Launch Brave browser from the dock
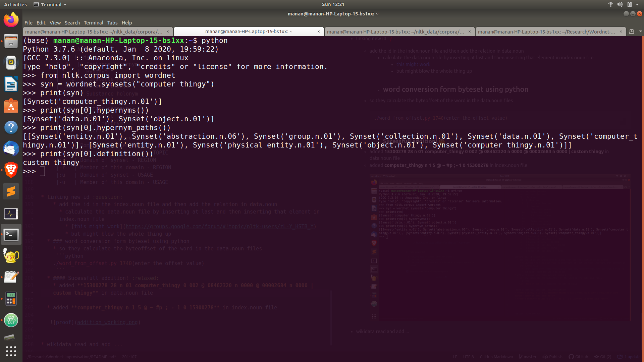 (11, 170)
